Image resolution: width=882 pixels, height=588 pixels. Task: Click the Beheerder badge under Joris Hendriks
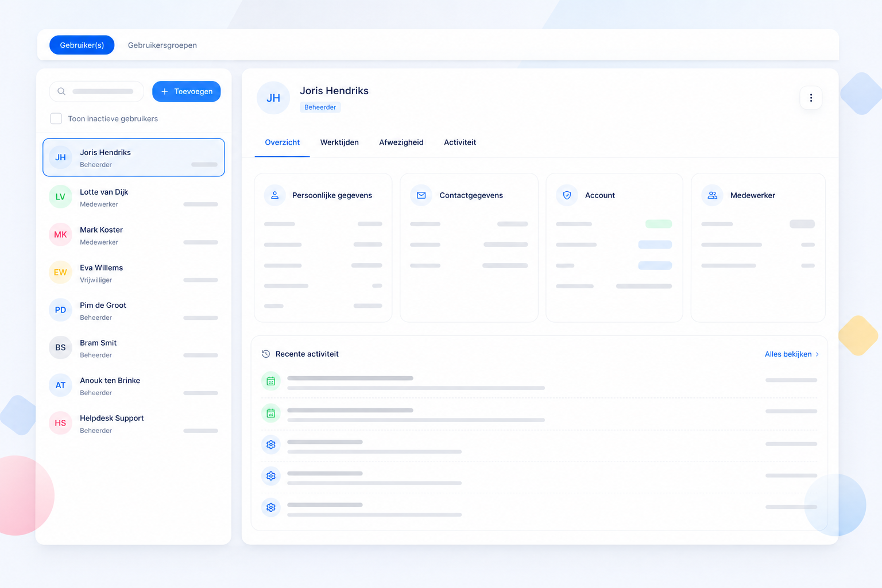click(320, 107)
